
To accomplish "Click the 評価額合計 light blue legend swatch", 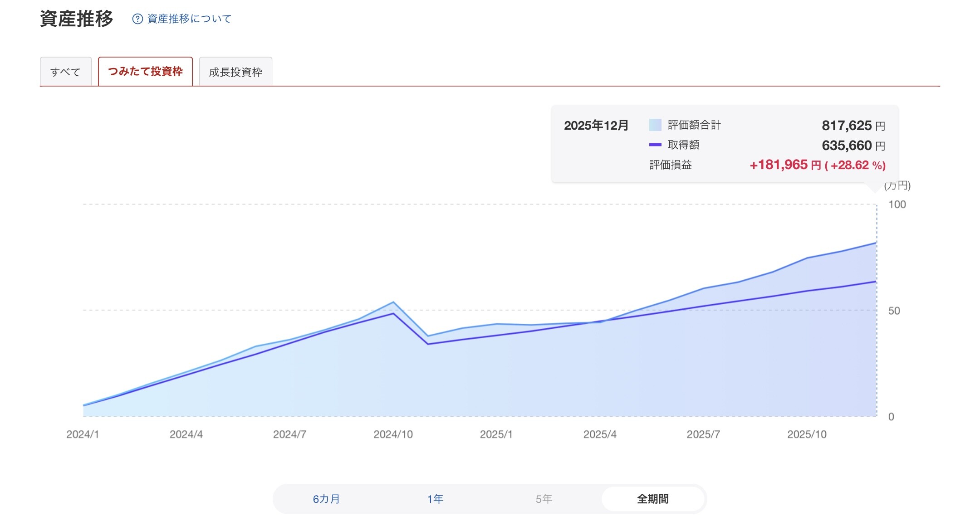I will (655, 125).
